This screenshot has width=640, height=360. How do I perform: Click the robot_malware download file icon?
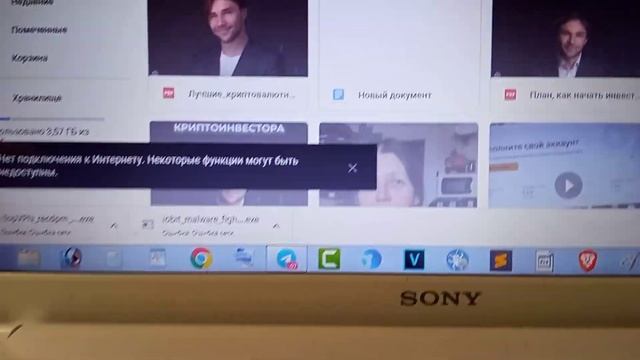(x=147, y=224)
